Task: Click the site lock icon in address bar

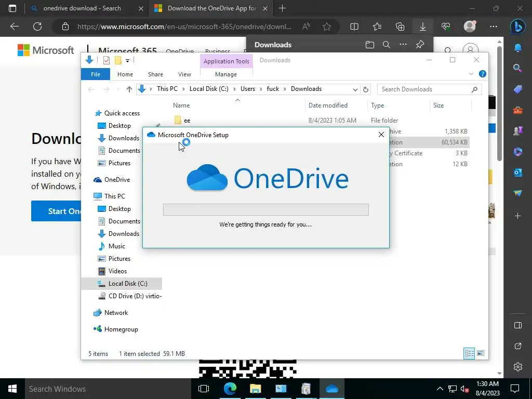Action: pyautogui.click(x=65, y=26)
